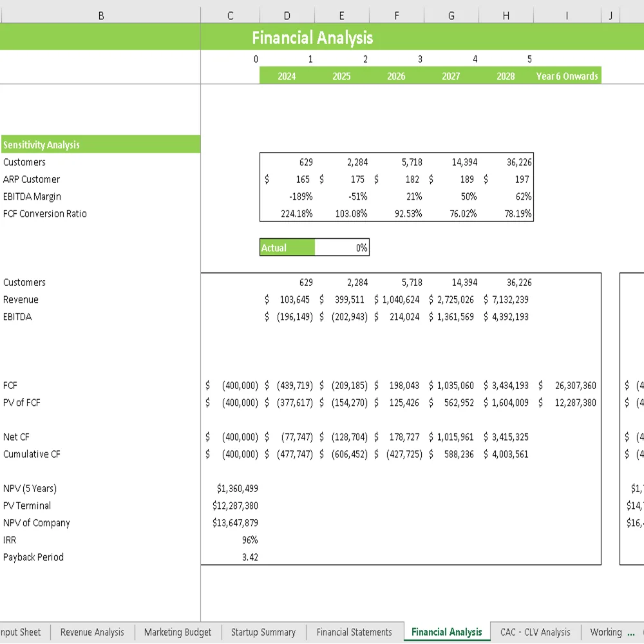Click the active Financial Analysis tab

tap(447, 632)
